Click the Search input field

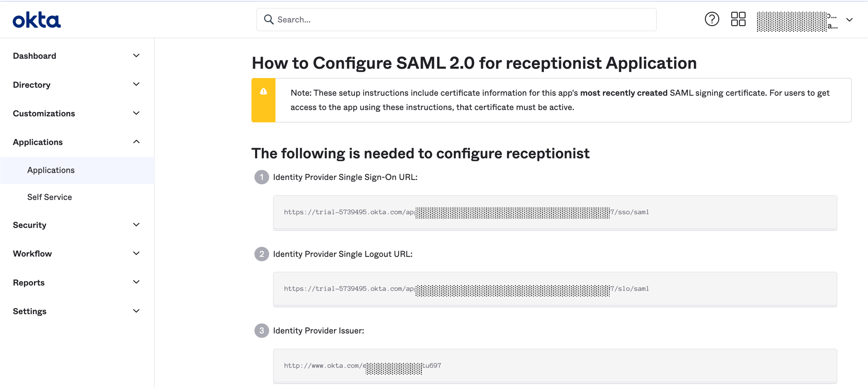click(456, 19)
